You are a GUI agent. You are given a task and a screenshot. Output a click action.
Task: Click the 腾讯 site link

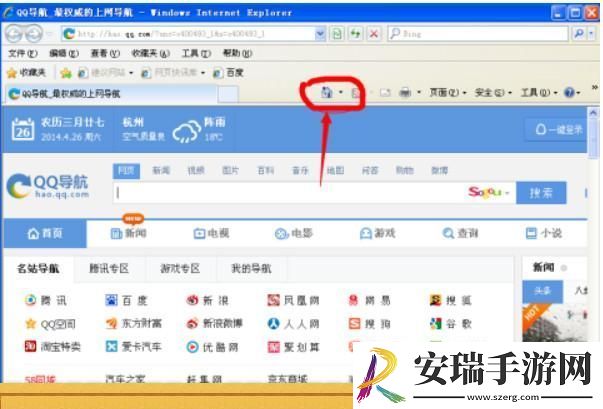pyautogui.click(x=46, y=300)
